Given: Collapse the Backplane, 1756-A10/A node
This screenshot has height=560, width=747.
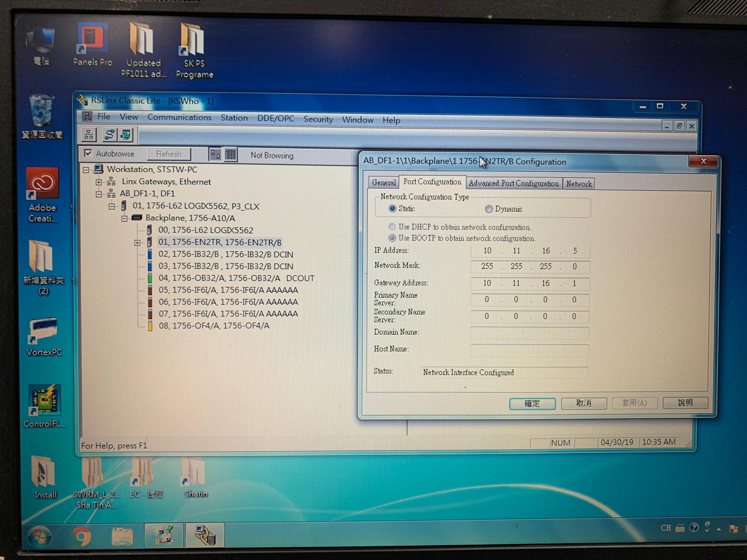Looking at the screenshot, I should pos(124,218).
